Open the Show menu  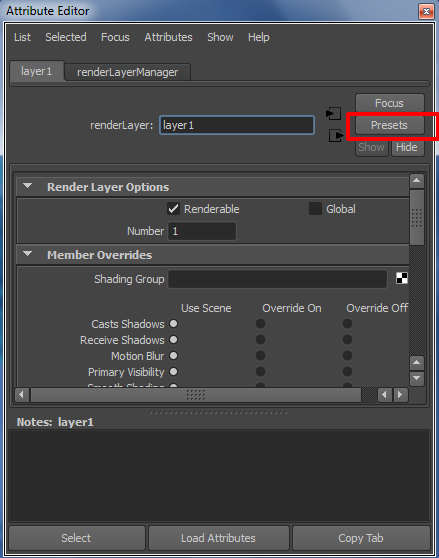click(220, 37)
